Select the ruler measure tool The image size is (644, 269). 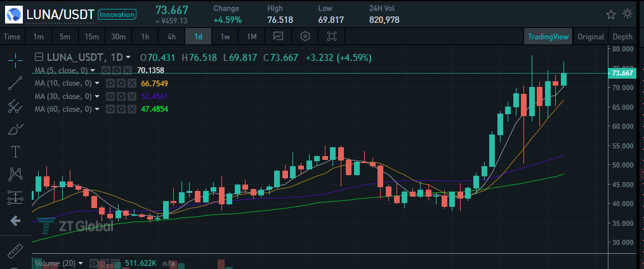(x=15, y=250)
